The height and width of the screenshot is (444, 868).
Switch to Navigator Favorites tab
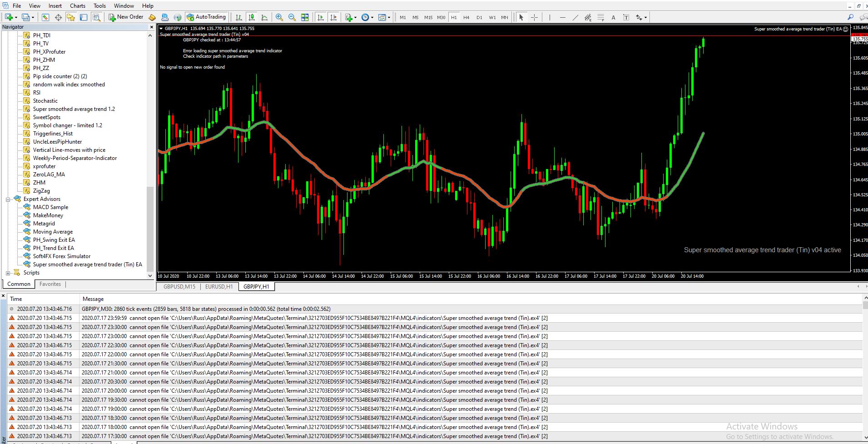[x=50, y=284]
